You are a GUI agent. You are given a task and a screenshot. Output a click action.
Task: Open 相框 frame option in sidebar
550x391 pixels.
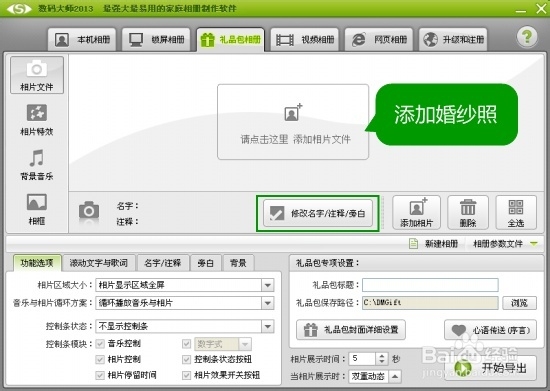pos(37,209)
